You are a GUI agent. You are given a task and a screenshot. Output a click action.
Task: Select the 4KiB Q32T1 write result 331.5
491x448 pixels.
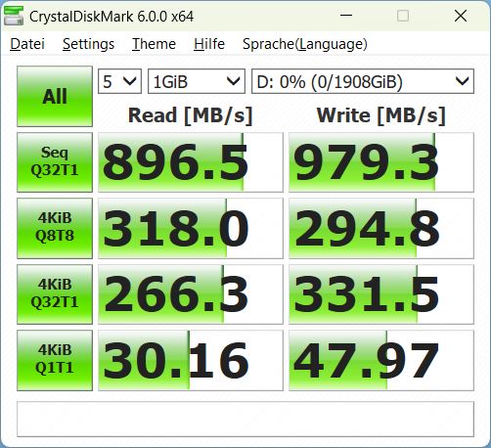tap(381, 294)
